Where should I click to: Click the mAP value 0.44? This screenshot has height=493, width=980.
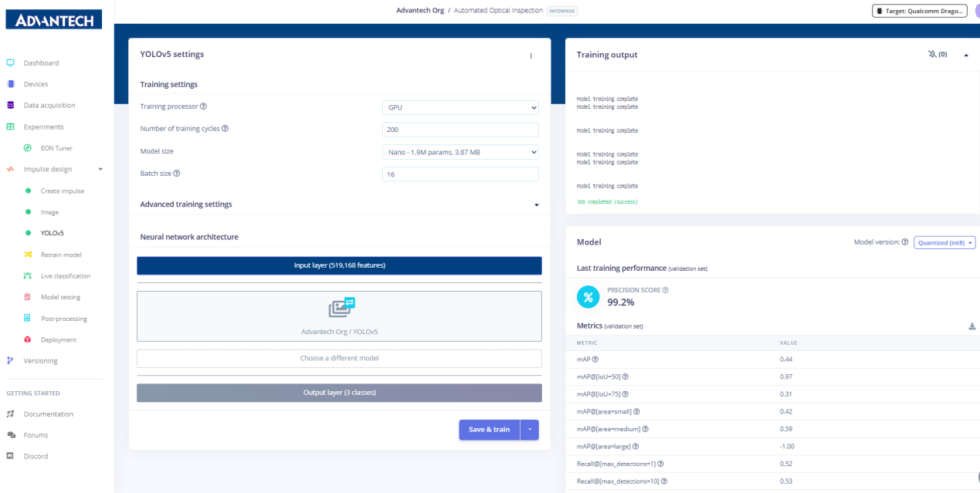point(786,360)
